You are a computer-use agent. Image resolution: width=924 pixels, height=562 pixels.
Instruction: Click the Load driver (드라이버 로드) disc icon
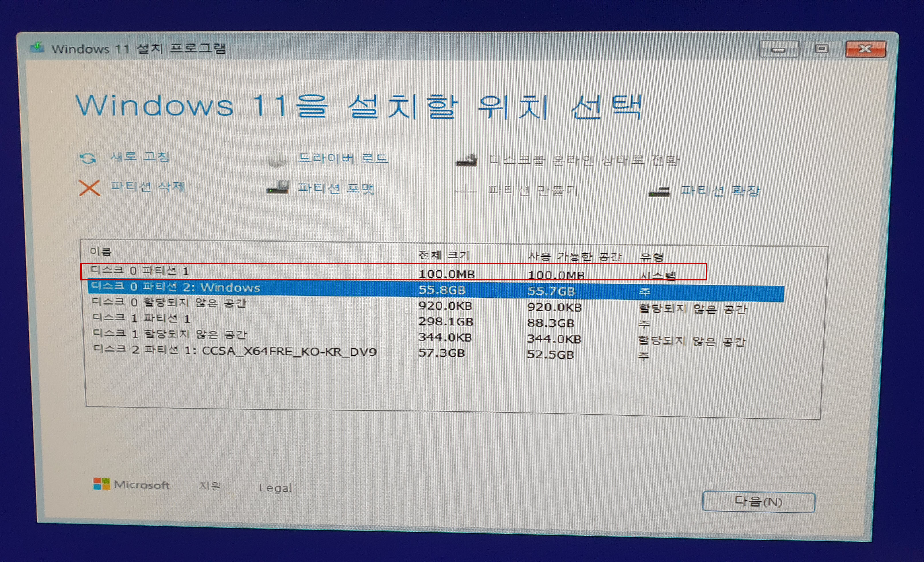coord(276,159)
